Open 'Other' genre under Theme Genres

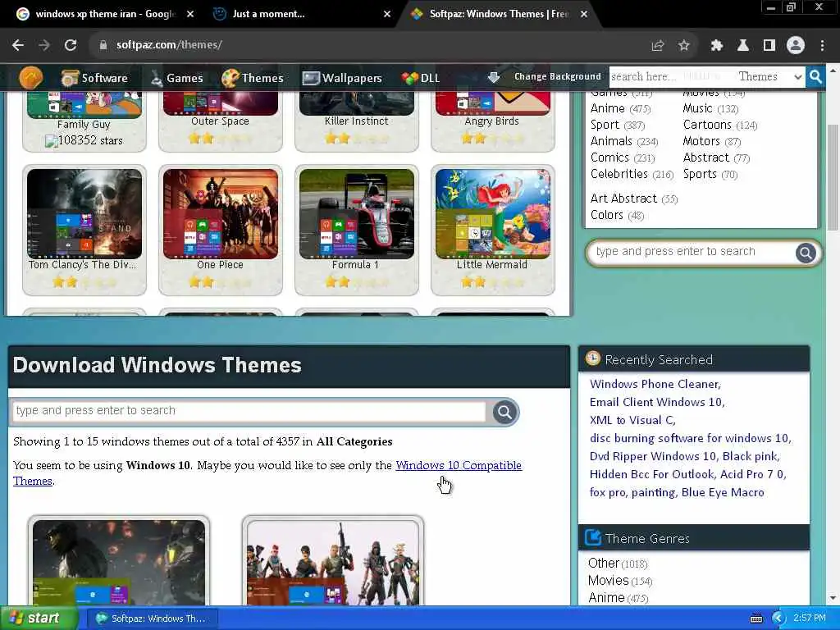[604, 563]
